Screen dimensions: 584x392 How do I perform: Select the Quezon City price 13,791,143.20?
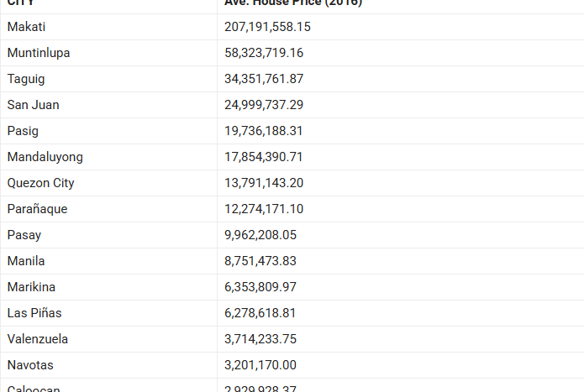point(264,183)
